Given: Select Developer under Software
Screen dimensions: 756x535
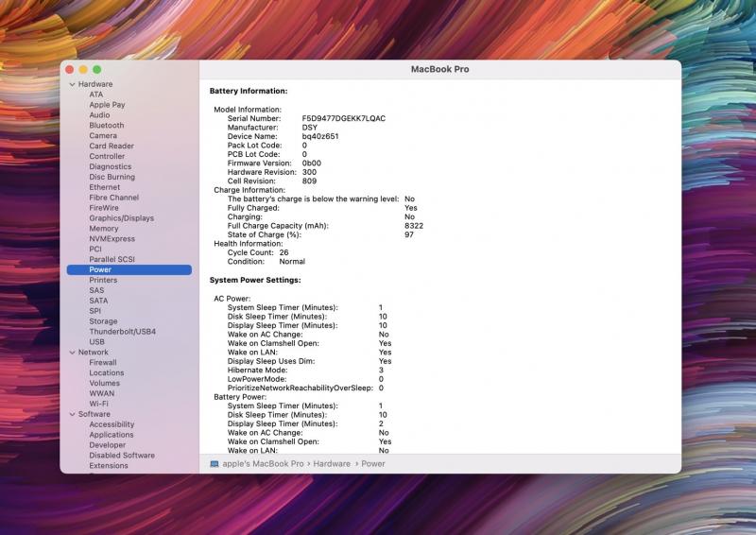Looking at the screenshot, I should [x=107, y=445].
